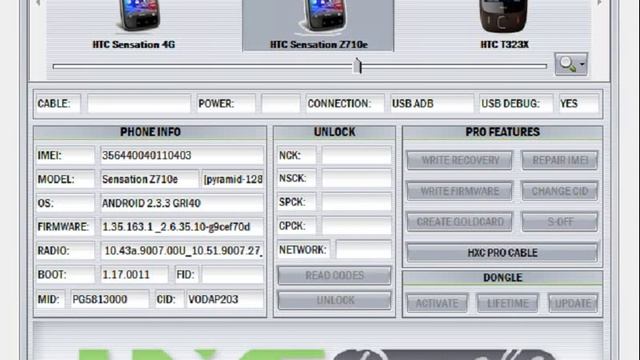This screenshot has height=360, width=640.
Task: Open the HXC PRO CABLE button
Action: pyautogui.click(x=502, y=253)
